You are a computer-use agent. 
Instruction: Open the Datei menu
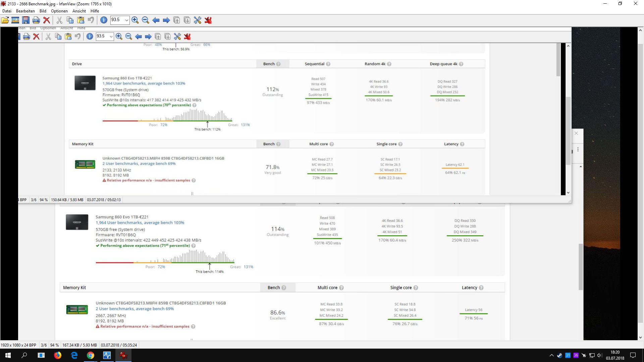click(x=7, y=11)
